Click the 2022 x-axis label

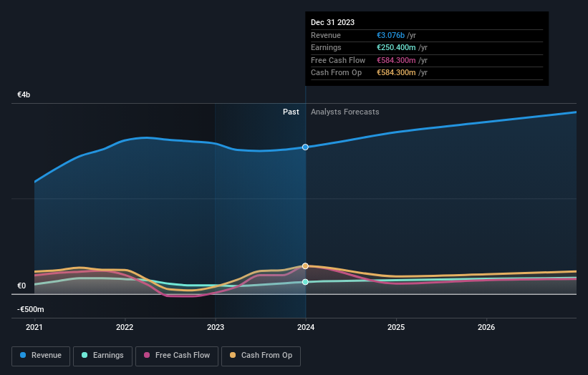point(125,328)
